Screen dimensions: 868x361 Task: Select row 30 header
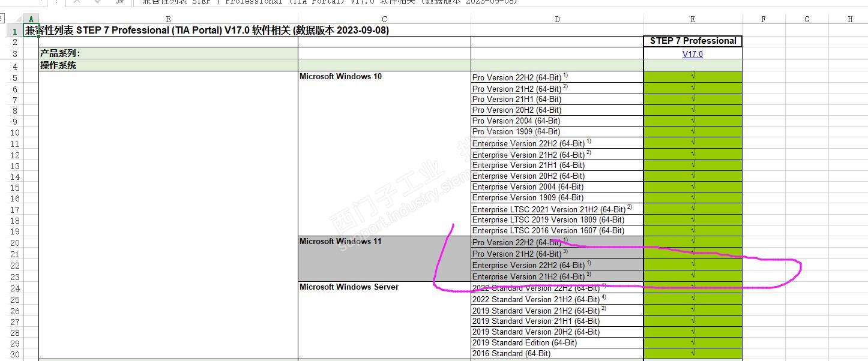click(x=14, y=354)
